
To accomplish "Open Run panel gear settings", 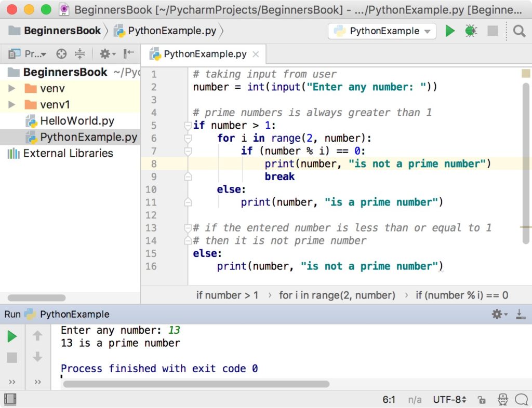I will [499, 314].
